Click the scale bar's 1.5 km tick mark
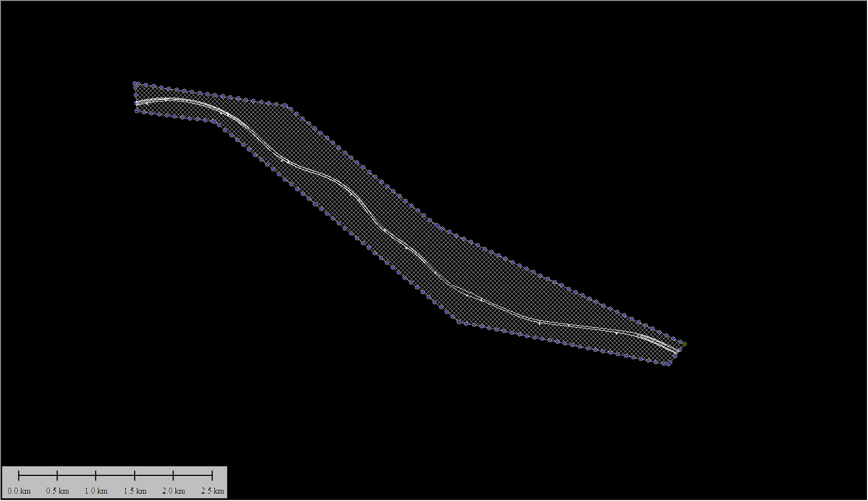 [135, 475]
